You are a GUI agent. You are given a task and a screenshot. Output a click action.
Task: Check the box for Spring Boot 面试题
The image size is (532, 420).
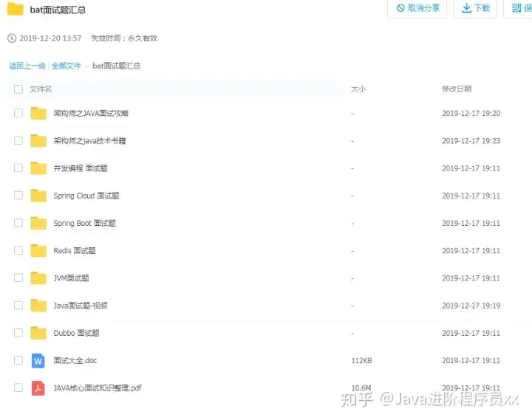pyautogui.click(x=18, y=223)
